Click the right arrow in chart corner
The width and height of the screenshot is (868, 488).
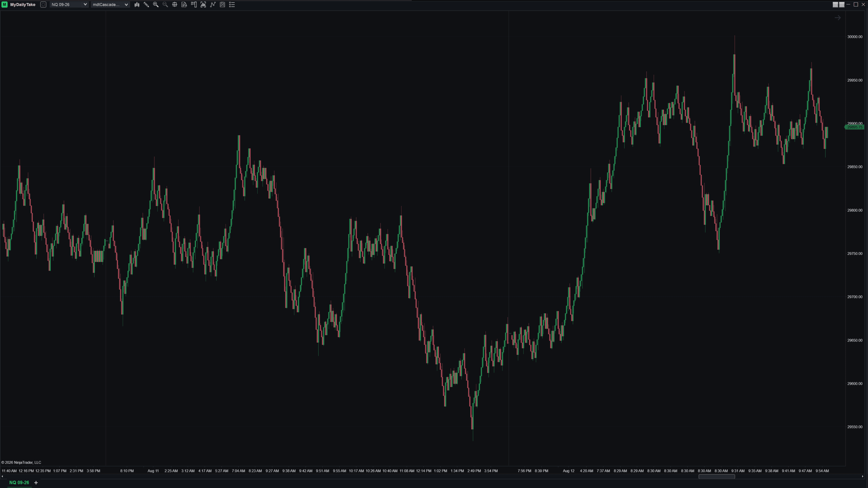pyautogui.click(x=838, y=18)
